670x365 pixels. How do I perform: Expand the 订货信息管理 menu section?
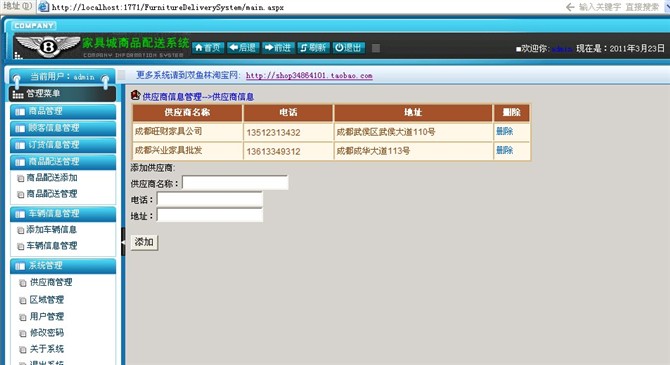[x=63, y=145]
